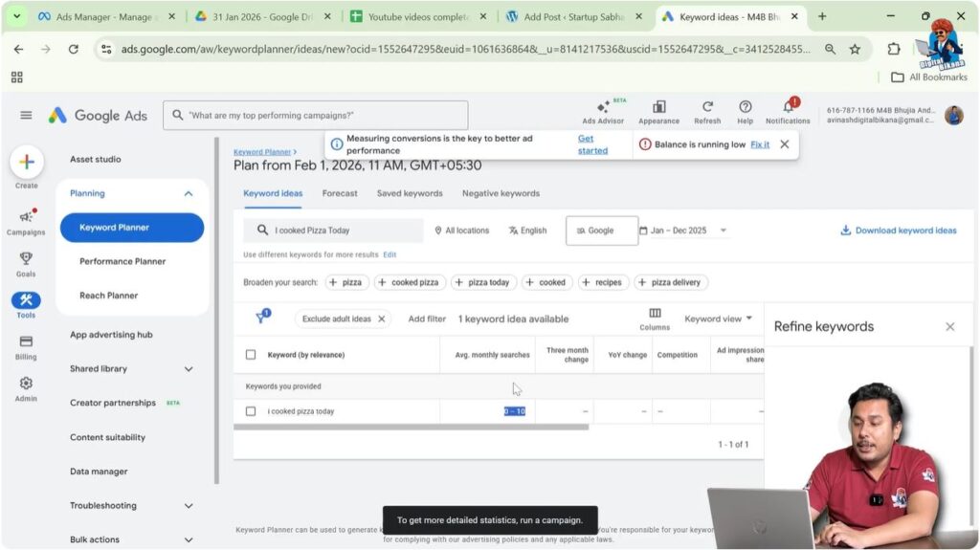Viewport: 980px width, 550px height.
Task: Click the 'I cooked Pizza Today' keyword field
Action: tap(333, 230)
